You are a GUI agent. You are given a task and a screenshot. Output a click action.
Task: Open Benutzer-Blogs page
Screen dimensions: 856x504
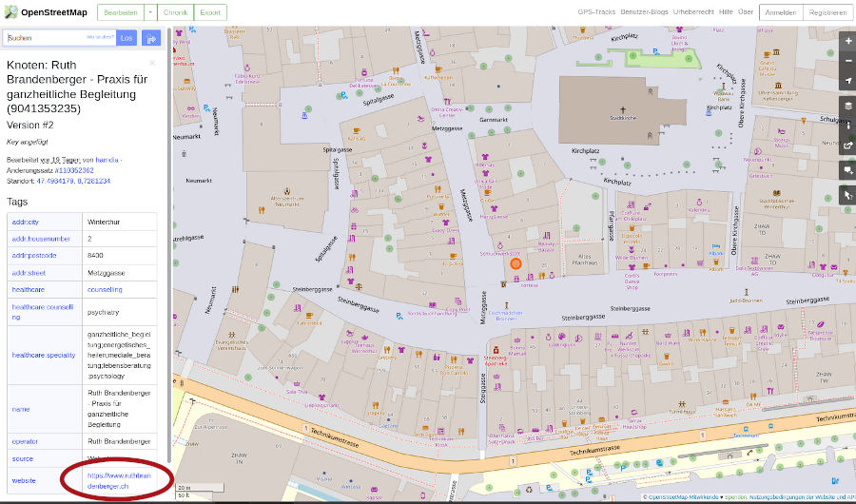(x=644, y=12)
